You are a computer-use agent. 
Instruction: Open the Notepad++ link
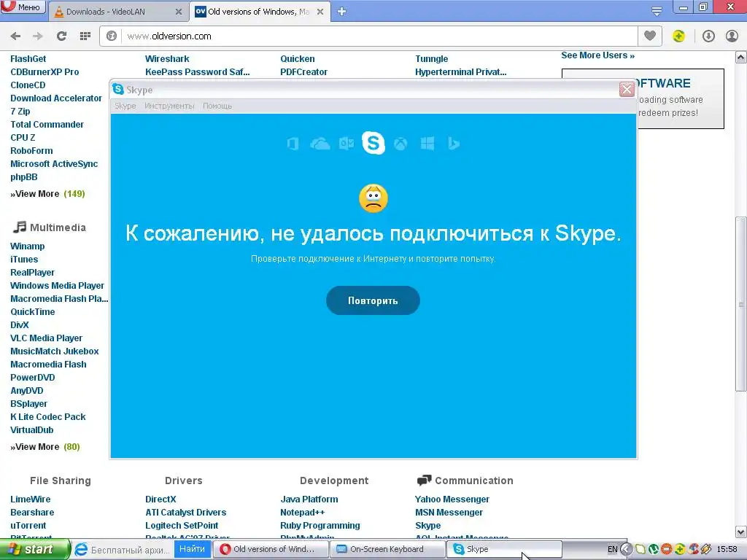click(x=303, y=513)
